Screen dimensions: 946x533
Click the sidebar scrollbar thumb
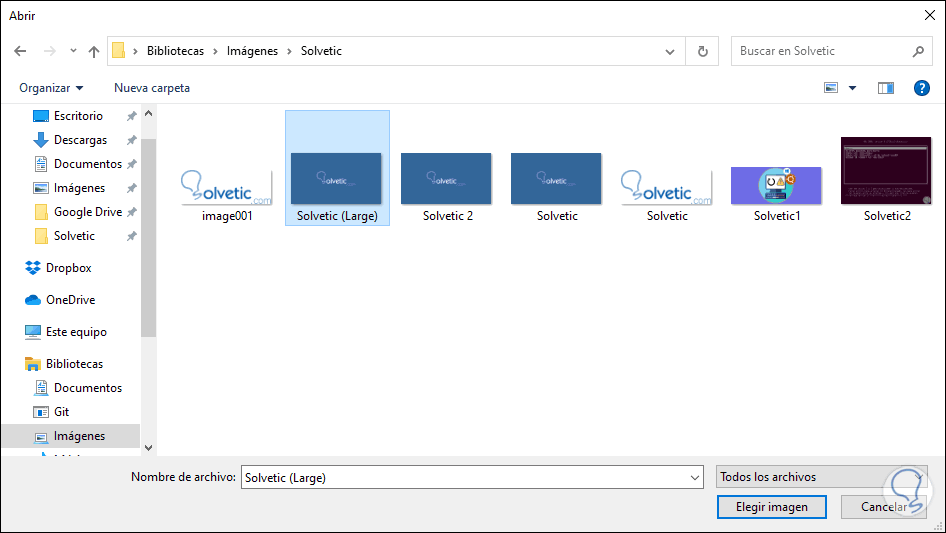pos(148,238)
